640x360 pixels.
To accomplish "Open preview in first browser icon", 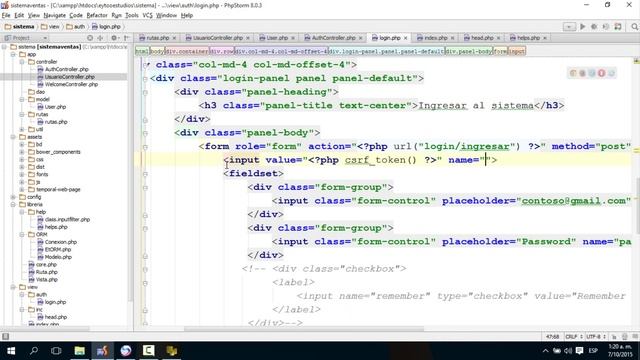I will (573, 73).
